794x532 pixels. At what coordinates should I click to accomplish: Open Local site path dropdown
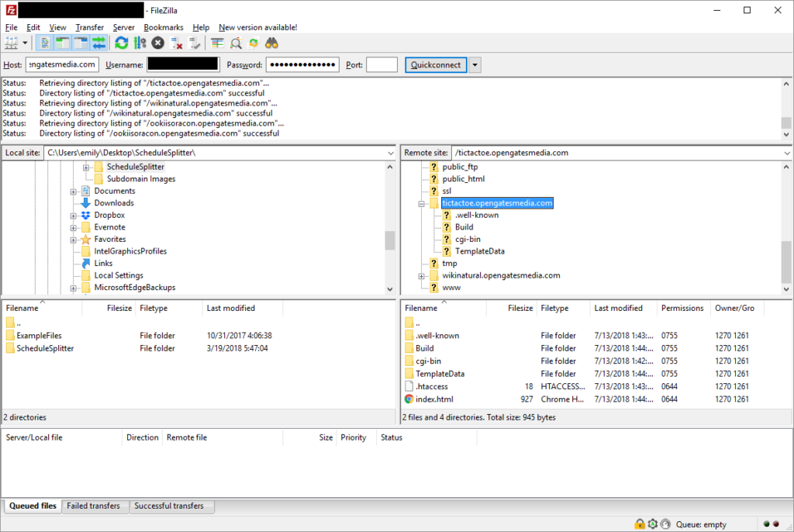(x=391, y=153)
